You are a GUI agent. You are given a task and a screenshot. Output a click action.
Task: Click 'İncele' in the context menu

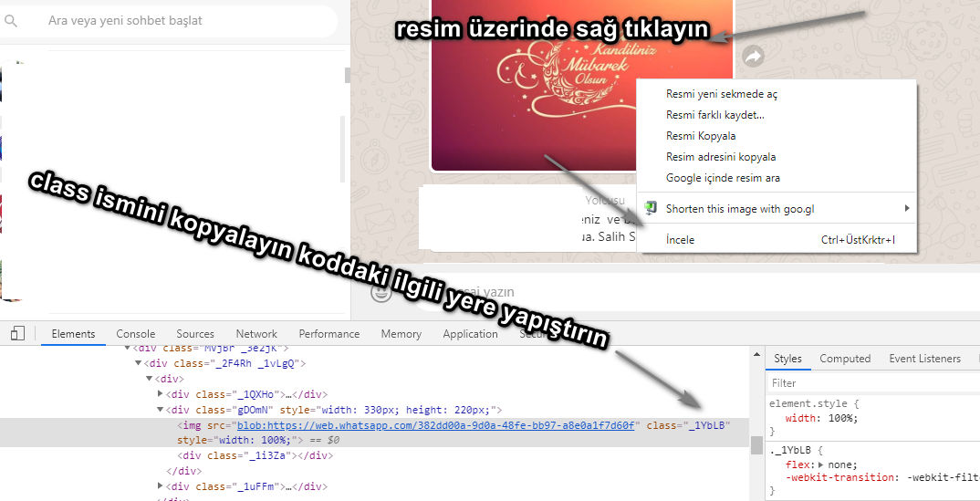coord(680,240)
